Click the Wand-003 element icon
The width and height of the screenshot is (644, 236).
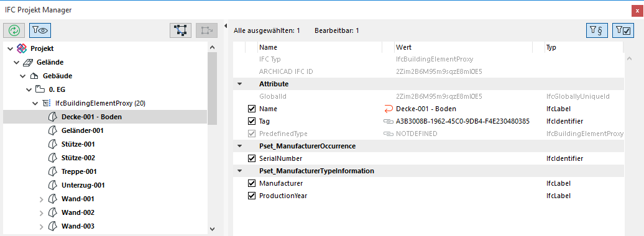(x=52, y=226)
